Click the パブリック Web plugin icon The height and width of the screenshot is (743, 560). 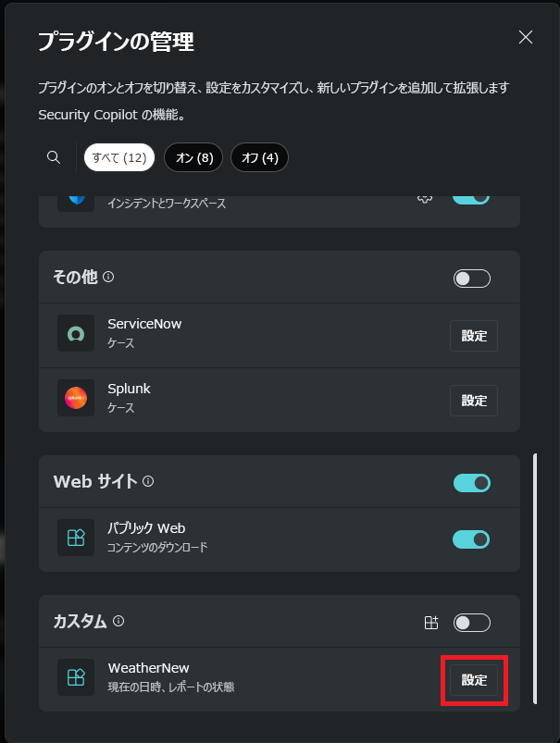tap(76, 538)
